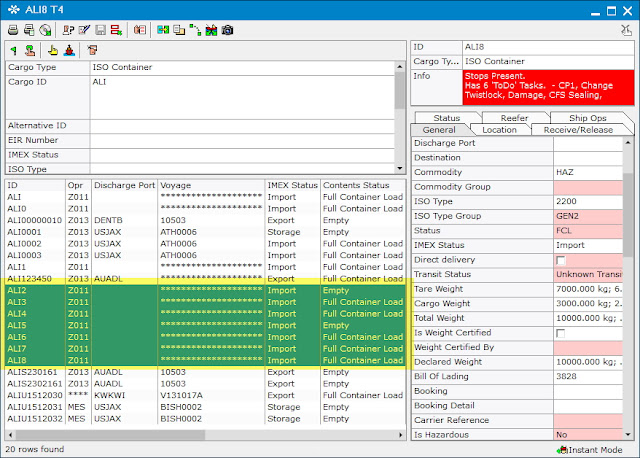Viewport: 640px width, 458px height.
Task: Click the ID column header
Action: click(35, 185)
